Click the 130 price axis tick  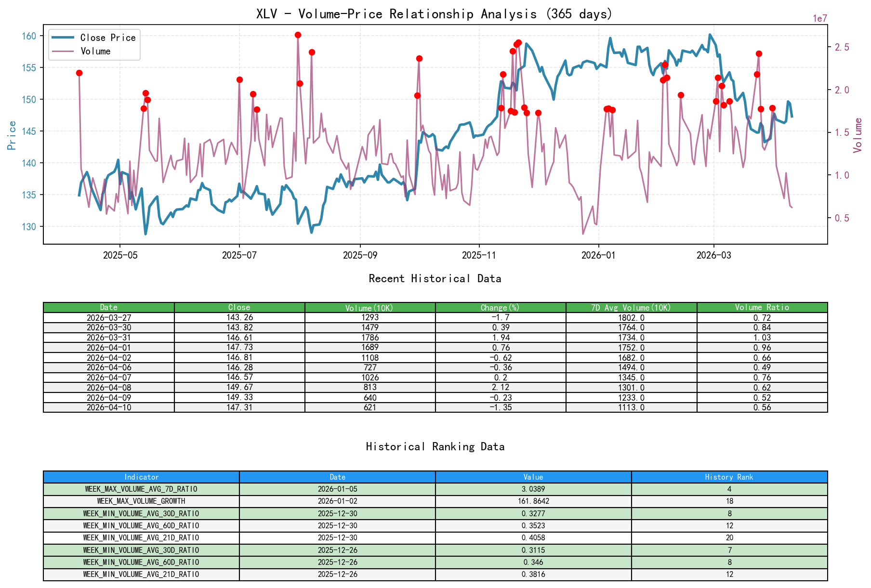point(29,227)
